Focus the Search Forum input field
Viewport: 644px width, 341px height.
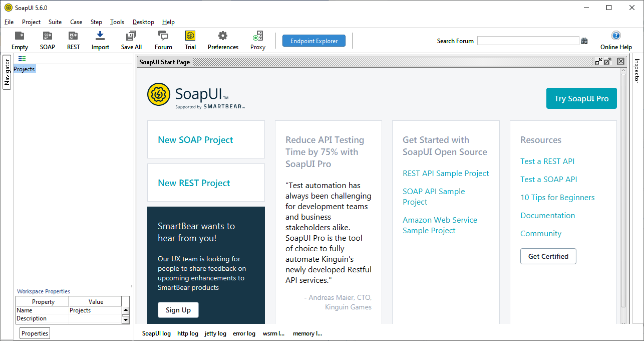[528, 41]
